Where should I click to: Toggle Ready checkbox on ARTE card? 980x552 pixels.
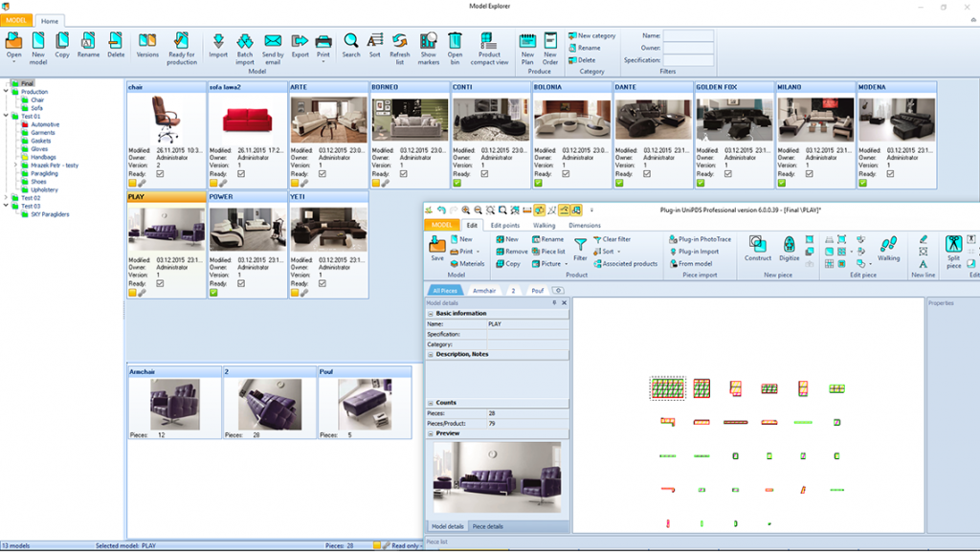[x=323, y=174]
